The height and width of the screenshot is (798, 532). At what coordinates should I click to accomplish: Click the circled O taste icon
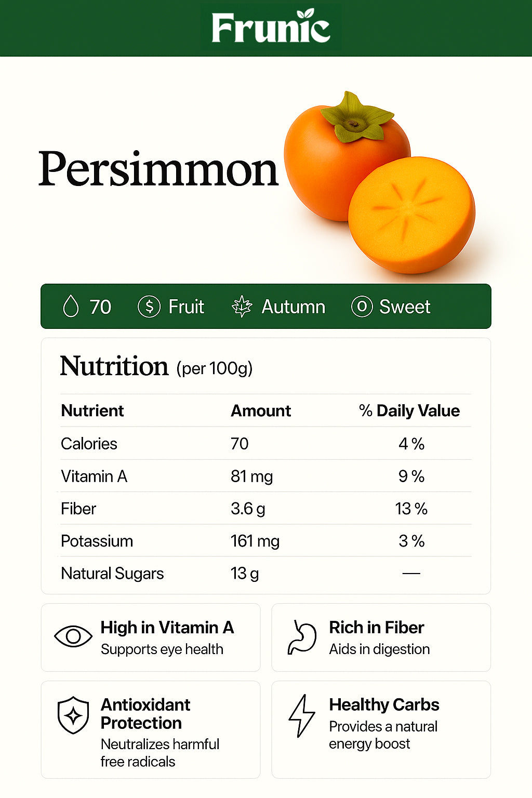(362, 307)
